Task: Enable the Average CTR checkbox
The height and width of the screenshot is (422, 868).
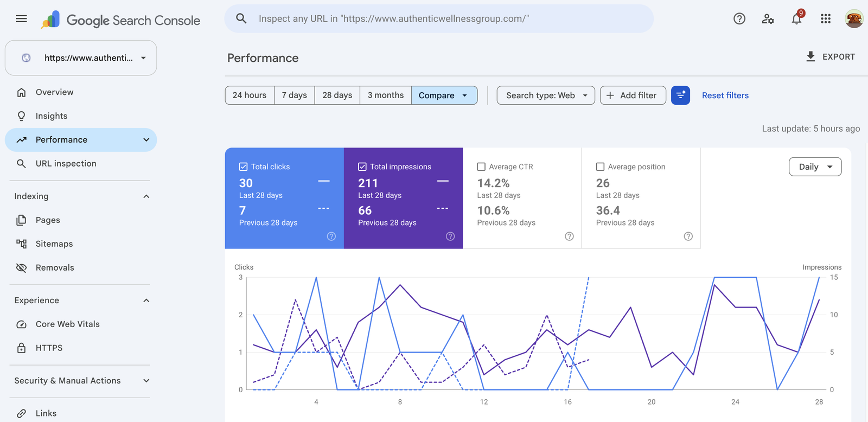Action: [x=481, y=167]
